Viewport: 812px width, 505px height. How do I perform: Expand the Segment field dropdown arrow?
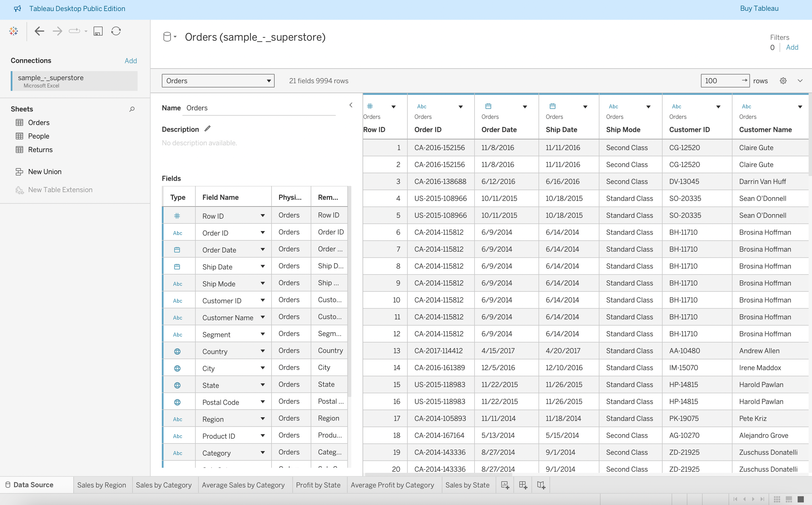point(263,334)
